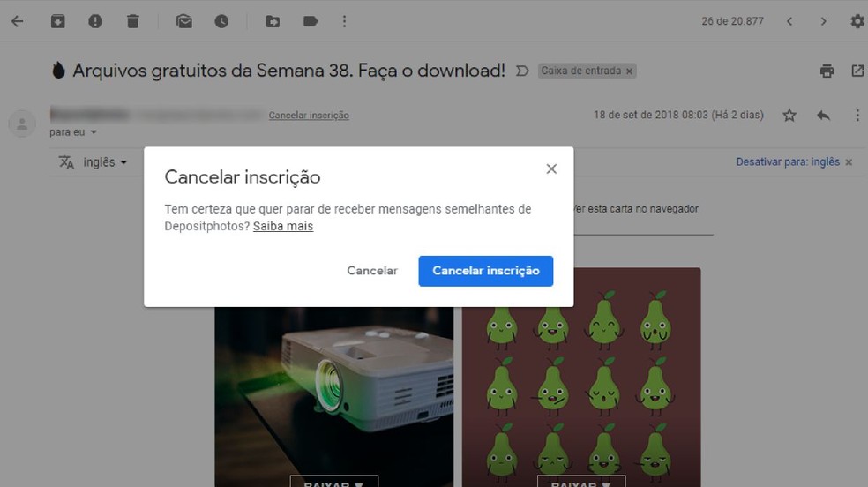Viewport: 868px width, 487px height.
Task: Click message count 26 de 20.877
Action: click(x=732, y=21)
